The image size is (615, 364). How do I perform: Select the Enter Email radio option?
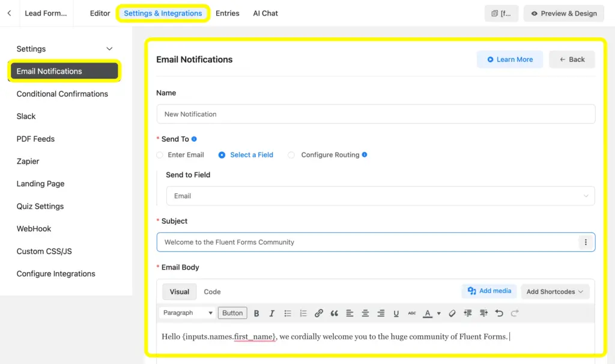160,155
